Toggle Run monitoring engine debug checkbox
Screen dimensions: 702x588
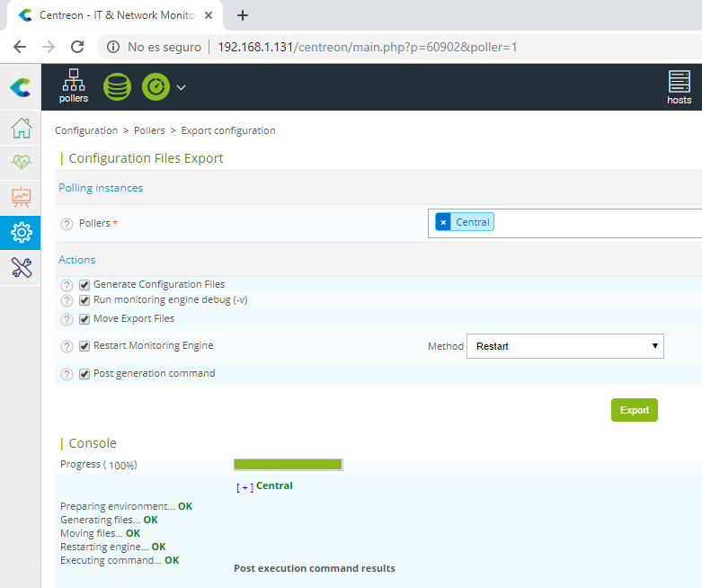[x=84, y=300]
